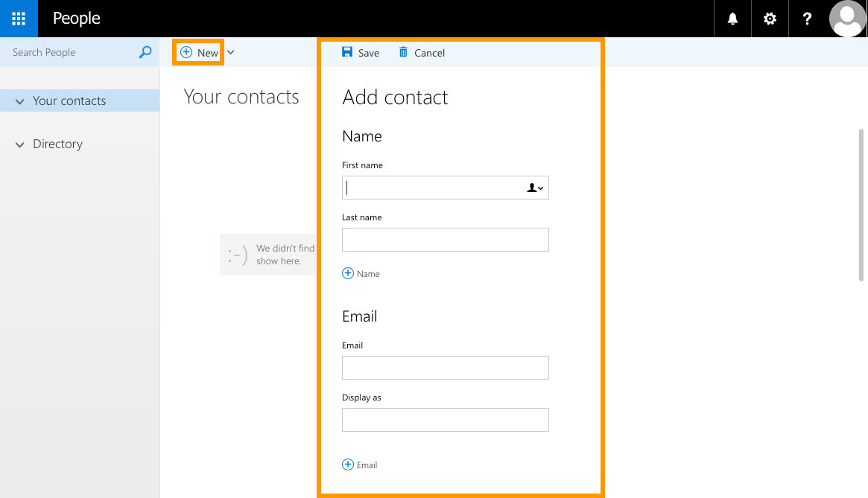Open the notifications bell
Image resolution: width=868 pixels, height=498 pixels.
732,19
